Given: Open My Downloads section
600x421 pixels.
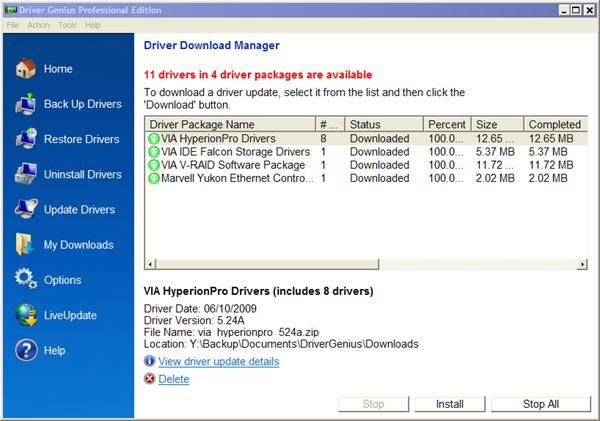Looking at the screenshot, I should [x=78, y=245].
